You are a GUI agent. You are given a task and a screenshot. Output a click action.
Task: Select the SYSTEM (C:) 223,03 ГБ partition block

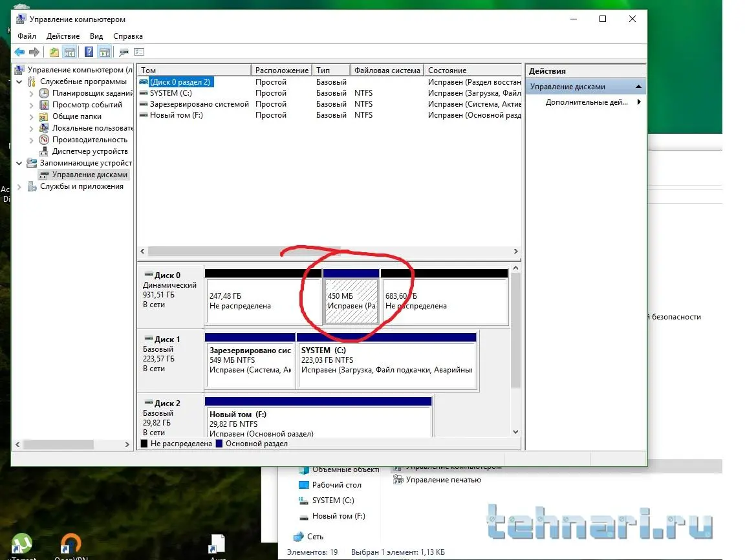click(386, 361)
